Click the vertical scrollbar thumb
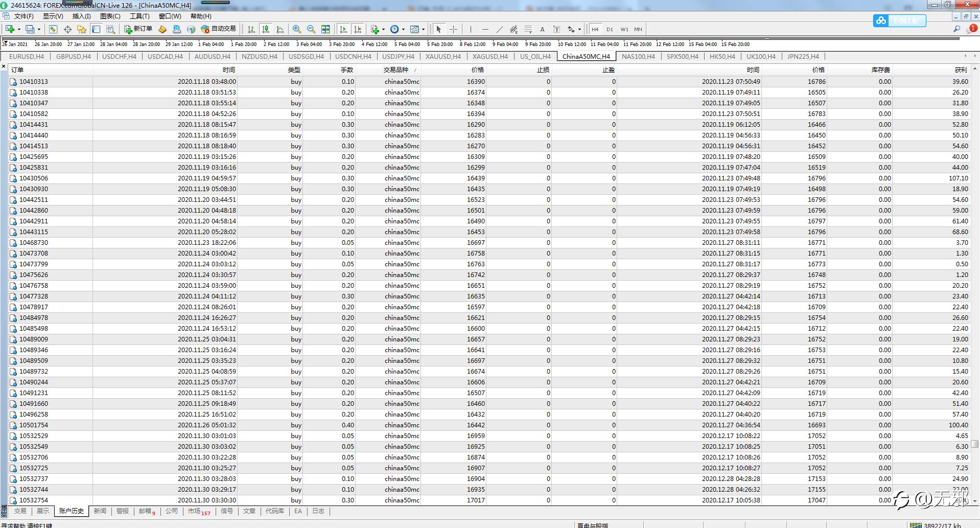980x528 pixels. (x=975, y=444)
